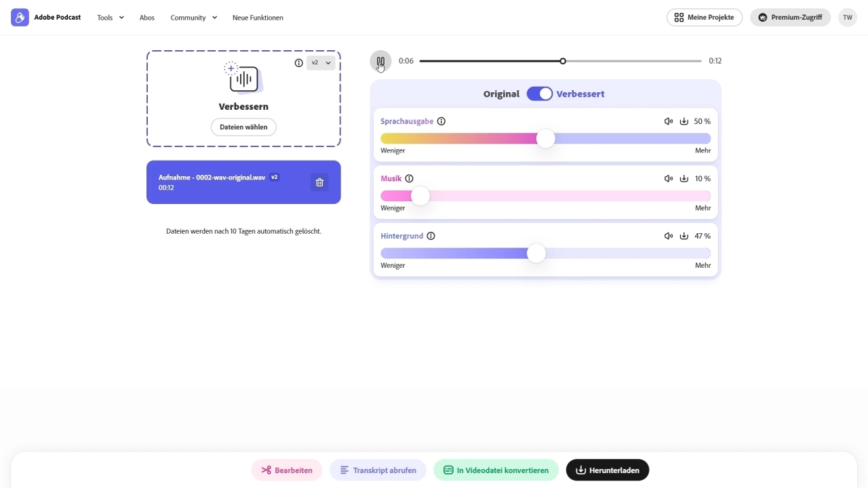Image resolution: width=868 pixels, height=488 pixels.
Task: Mute the Musik track
Action: click(669, 179)
